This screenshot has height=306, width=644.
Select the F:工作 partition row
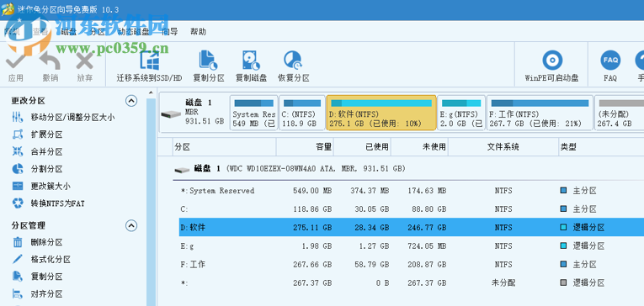412,265
